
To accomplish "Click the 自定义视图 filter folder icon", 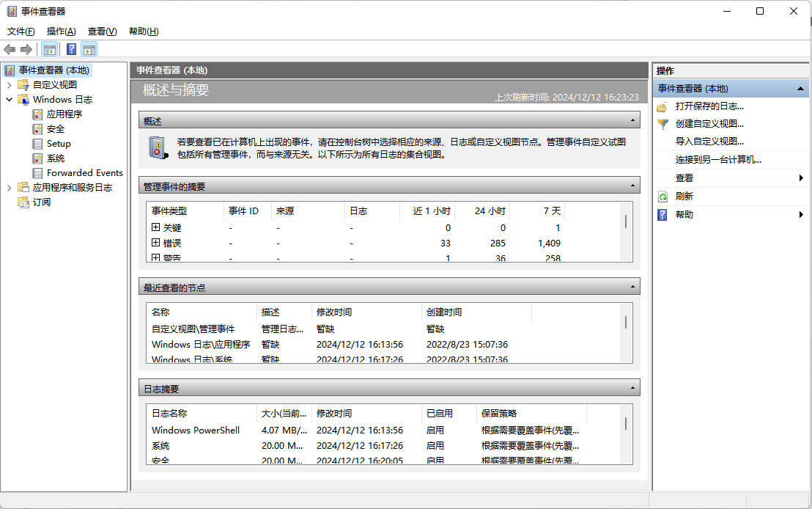I will point(23,85).
